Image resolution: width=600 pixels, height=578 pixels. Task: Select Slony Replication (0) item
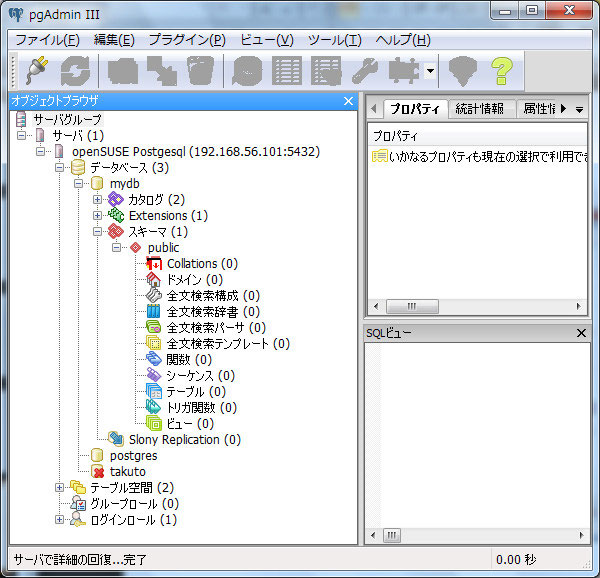185,440
